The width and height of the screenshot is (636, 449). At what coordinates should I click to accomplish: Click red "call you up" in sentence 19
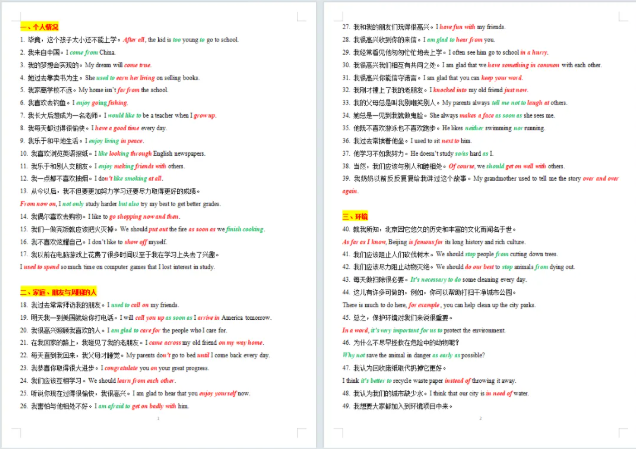(149, 318)
